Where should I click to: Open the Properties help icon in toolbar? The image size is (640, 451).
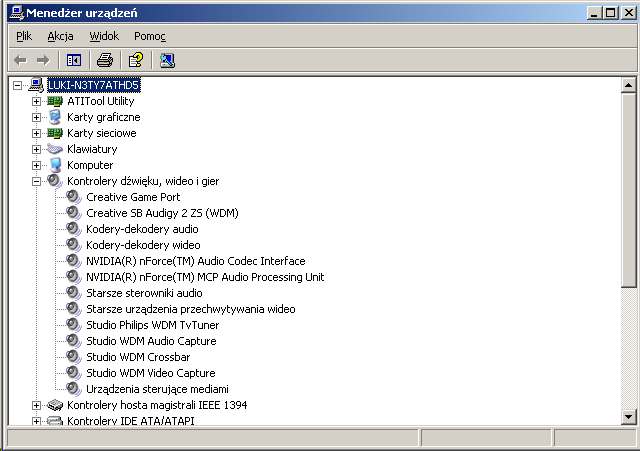136,60
